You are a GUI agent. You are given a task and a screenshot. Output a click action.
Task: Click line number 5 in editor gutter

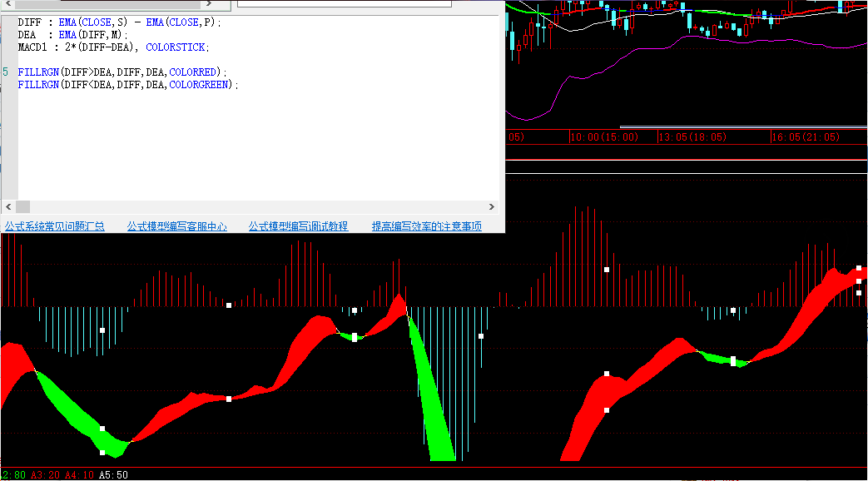tap(6, 72)
